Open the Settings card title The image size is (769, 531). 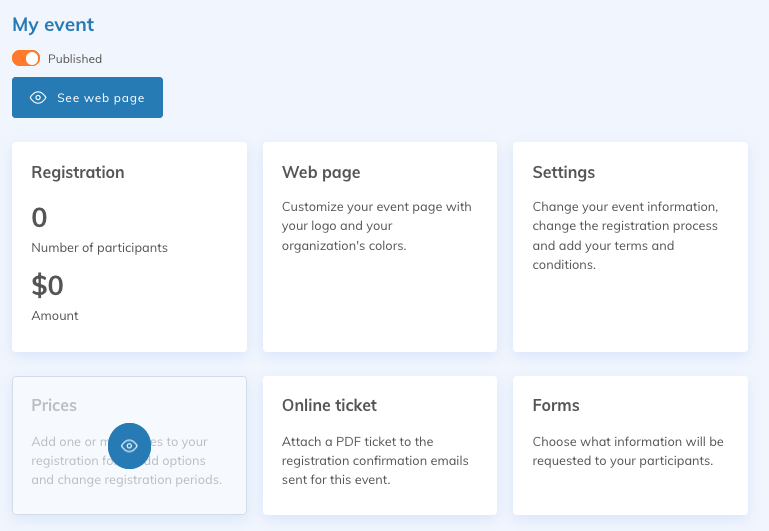coord(563,172)
